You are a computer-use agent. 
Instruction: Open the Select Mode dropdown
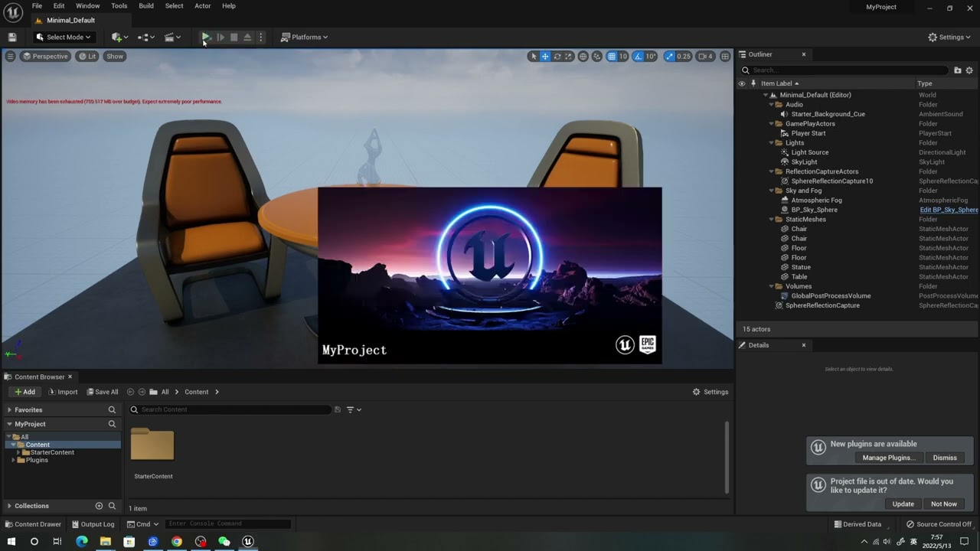64,37
